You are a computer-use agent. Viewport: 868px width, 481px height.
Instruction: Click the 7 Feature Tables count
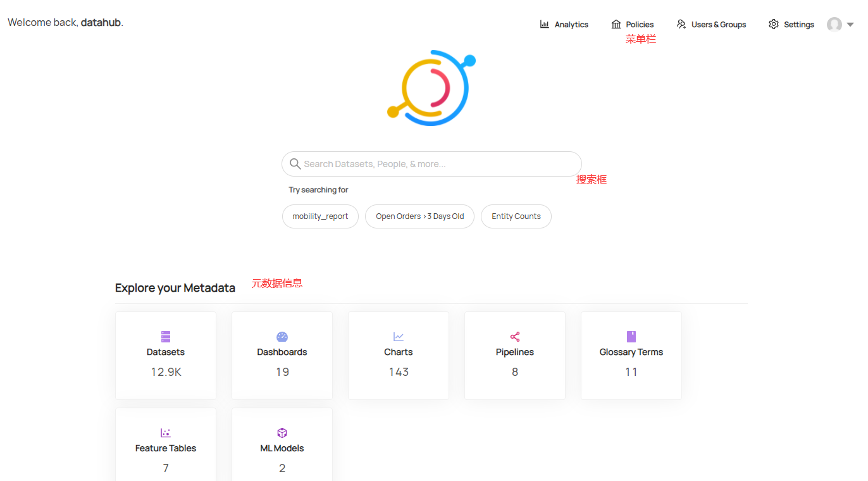166,468
